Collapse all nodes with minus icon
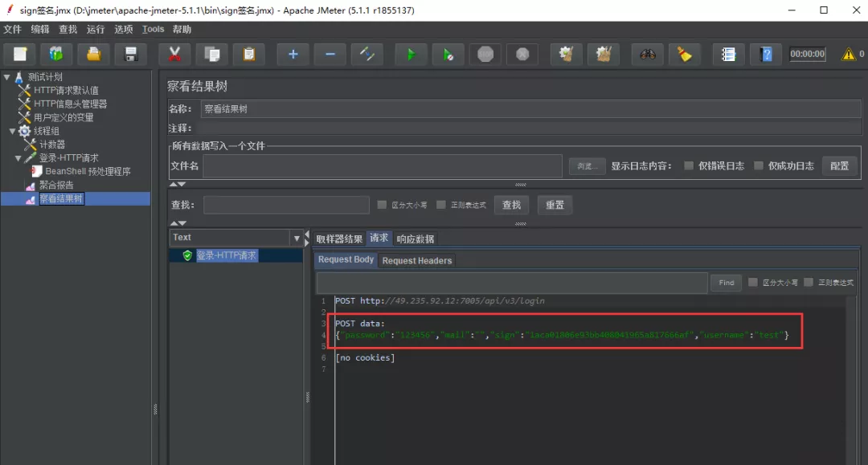Screen dimensions: 868x465 (330, 54)
